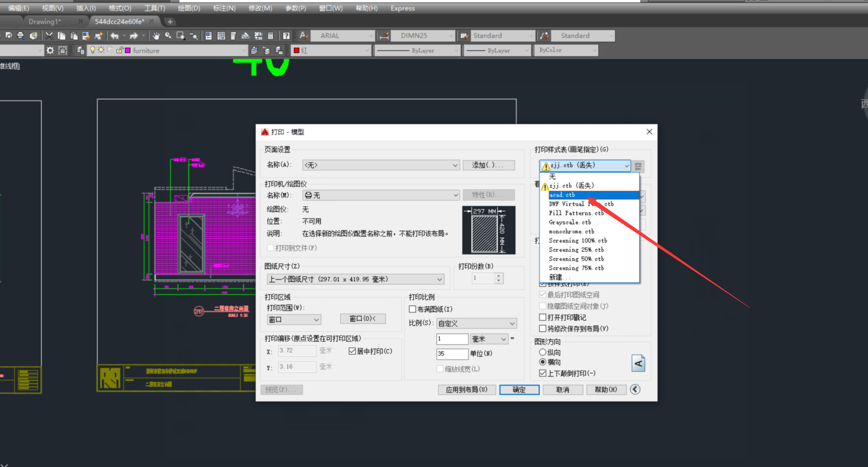868x467 pixels.
Task: Click the drawing units field showing 35
Action: [452, 354]
